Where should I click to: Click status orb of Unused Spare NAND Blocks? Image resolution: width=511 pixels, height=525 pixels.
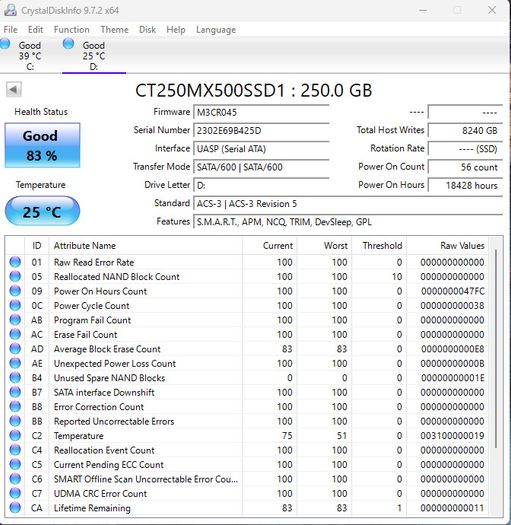pos(15,377)
